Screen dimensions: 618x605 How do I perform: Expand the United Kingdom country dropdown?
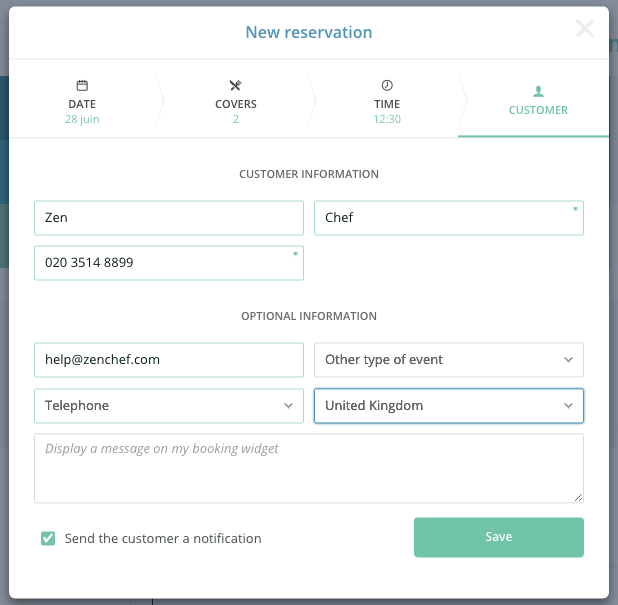click(449, 406)
